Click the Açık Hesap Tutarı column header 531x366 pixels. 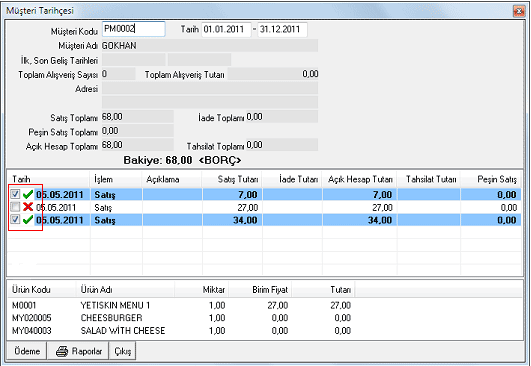[x=360, y=179]
